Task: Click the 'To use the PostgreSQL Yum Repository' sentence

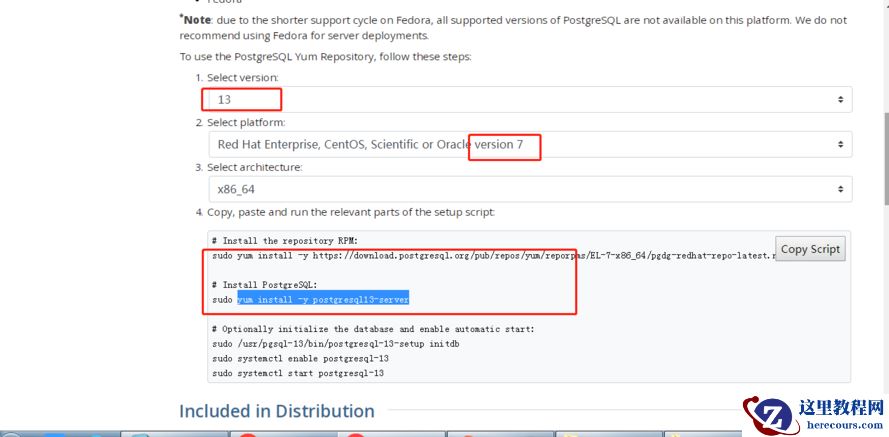Action: 325,57
